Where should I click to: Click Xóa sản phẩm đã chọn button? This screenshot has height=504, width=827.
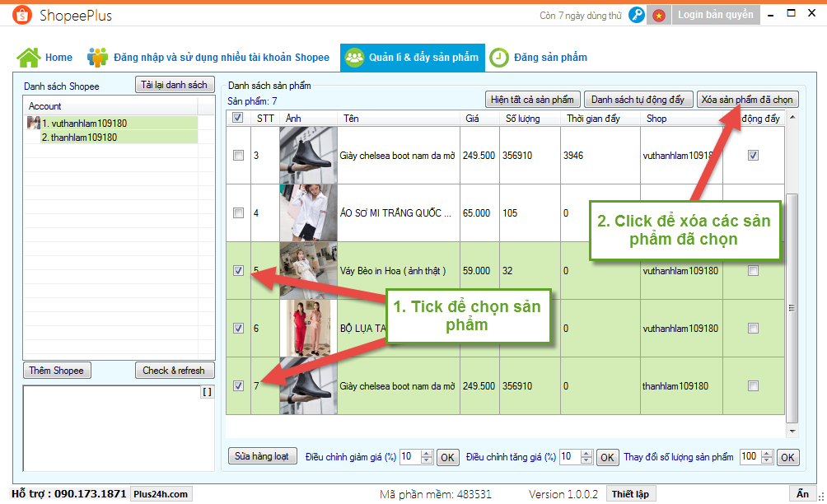click(746, 100)
